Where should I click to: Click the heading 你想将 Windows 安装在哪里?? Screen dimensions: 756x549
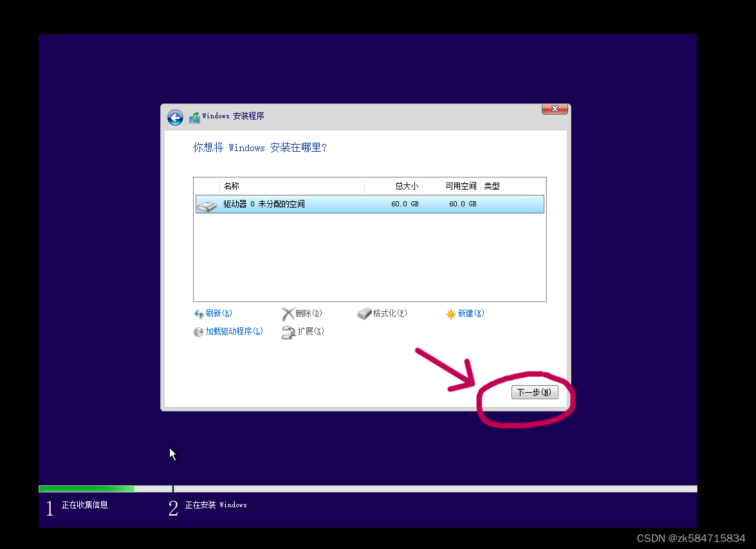click(260, 147)
